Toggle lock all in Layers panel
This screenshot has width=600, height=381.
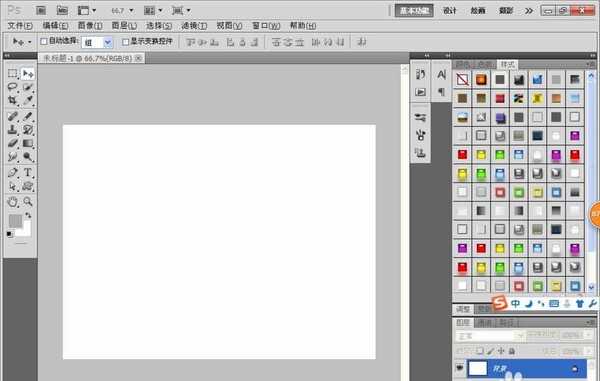pyautogui.click(x=512, y=351)
